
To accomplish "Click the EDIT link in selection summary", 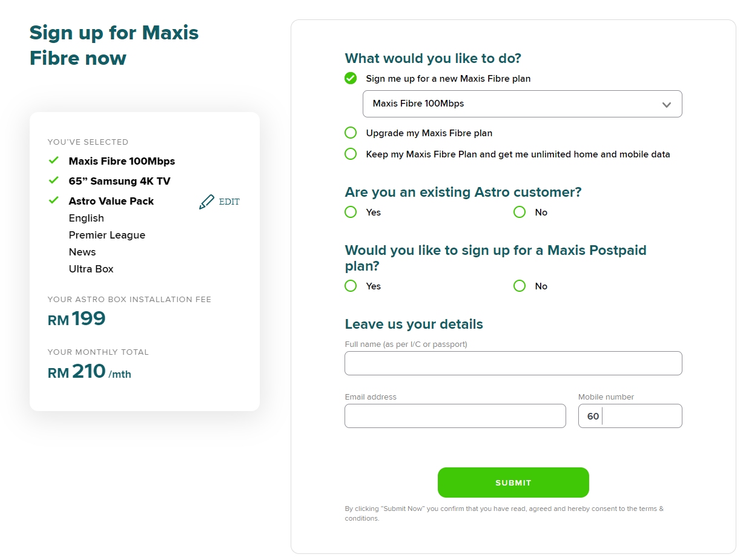I will pyautogui.click(x=229, y=202).
